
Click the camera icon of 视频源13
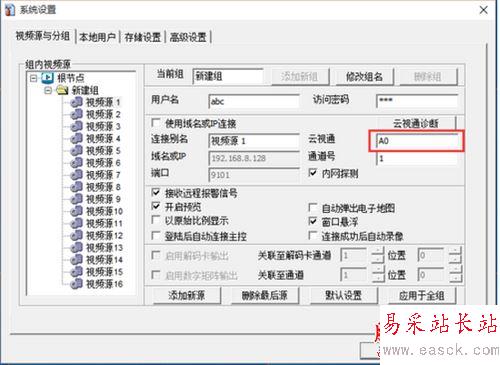pyautogui.click(x=77, y=247)
